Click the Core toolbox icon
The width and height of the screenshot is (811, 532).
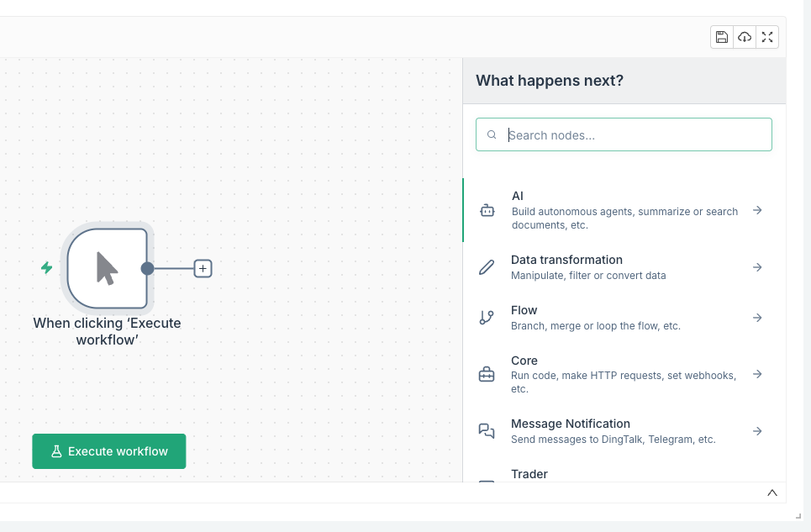pos(487,374)
